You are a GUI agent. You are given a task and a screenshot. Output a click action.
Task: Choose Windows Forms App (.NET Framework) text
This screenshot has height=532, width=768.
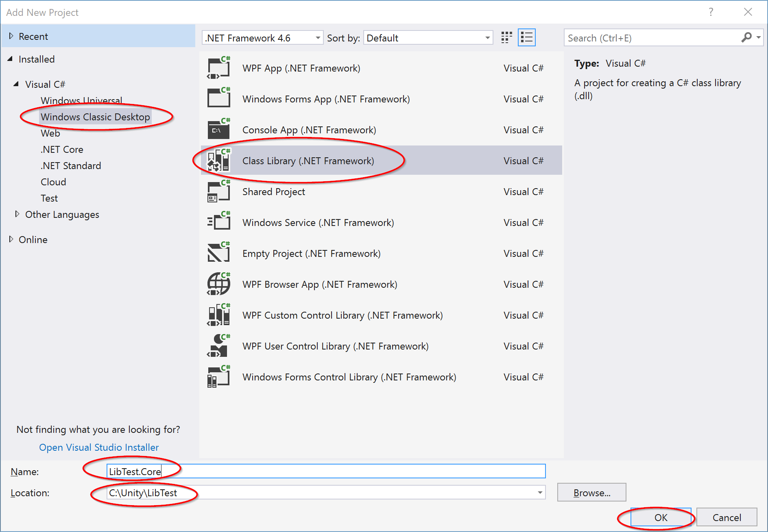pos(326,99)
